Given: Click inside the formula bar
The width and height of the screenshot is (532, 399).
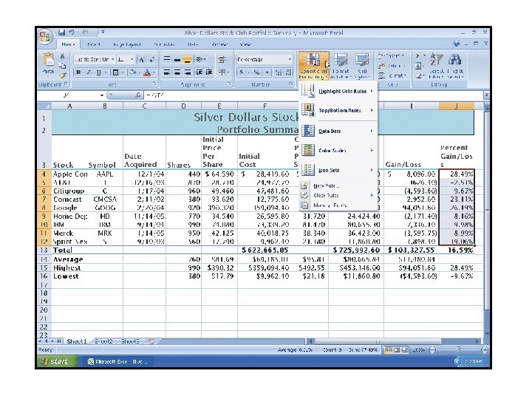Looking at the screenshot, I should (314, 95).
